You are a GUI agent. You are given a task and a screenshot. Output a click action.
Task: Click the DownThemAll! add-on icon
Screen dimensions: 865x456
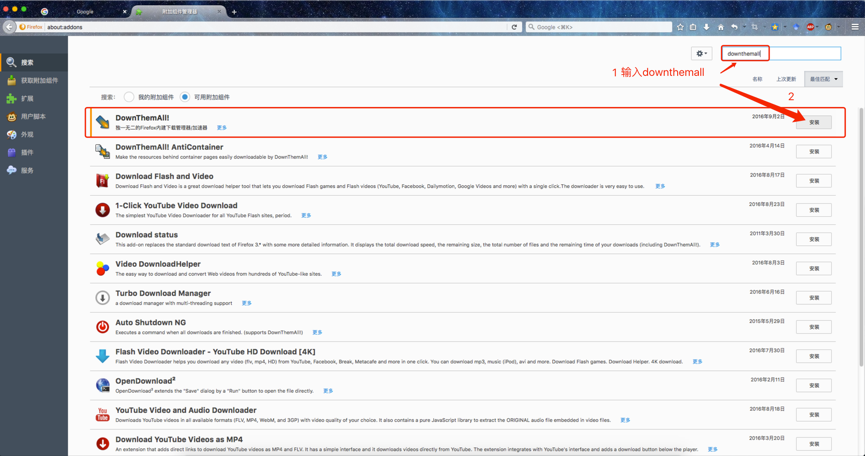click(102, 122)
